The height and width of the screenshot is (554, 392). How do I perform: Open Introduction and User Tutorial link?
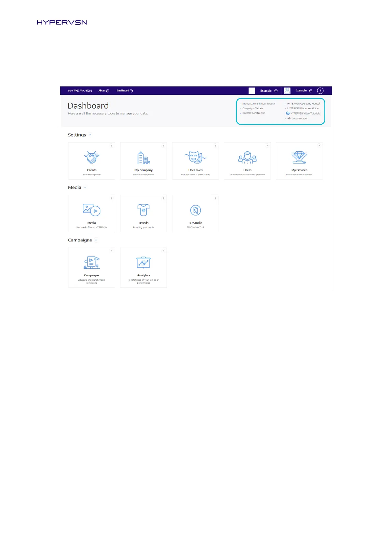(259, 104)
